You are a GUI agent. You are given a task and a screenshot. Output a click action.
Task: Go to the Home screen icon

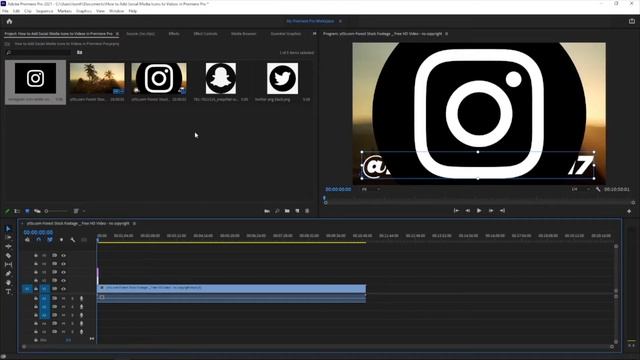tap(9, 21)
